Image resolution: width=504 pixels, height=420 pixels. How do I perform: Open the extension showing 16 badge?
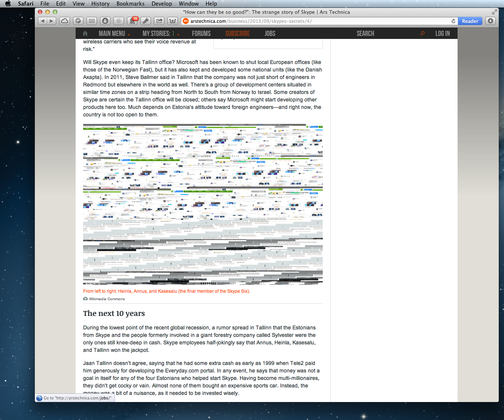point(132,21)
